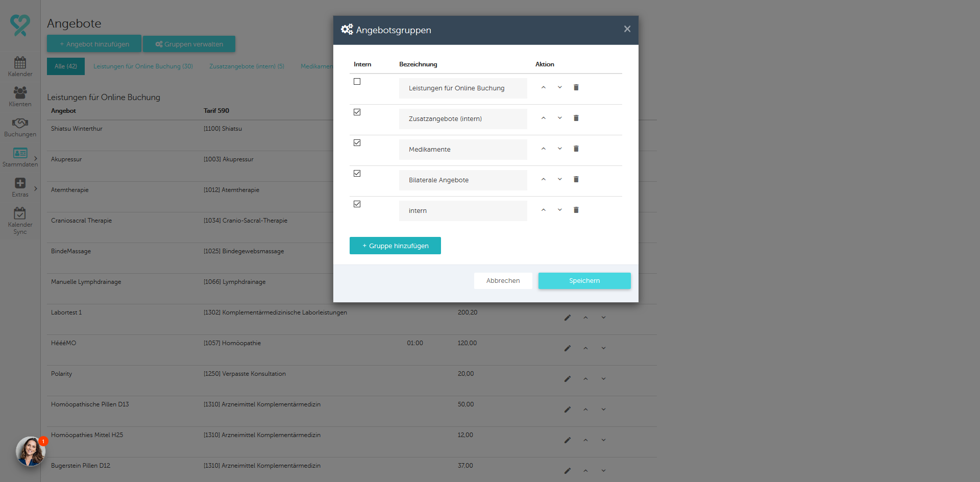
Task: Move Zusatzangebote (intern) group up
Action: tap(544, 118)
